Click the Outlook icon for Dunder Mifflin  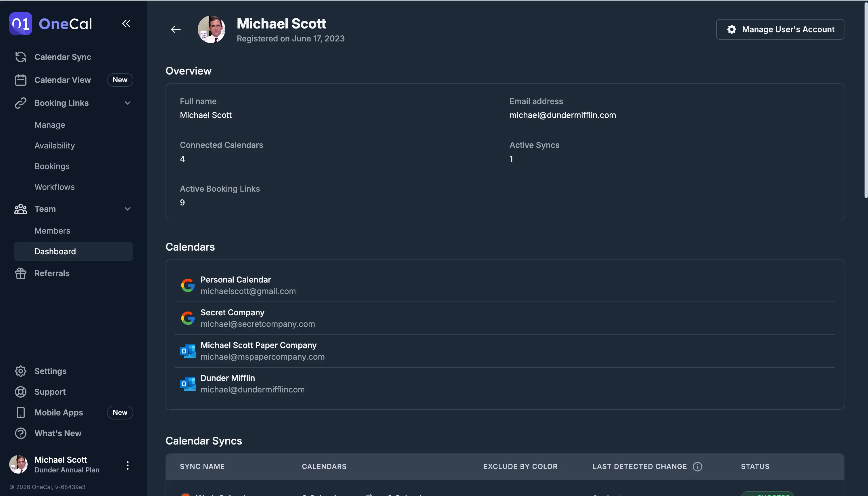(x=187, y=384)
